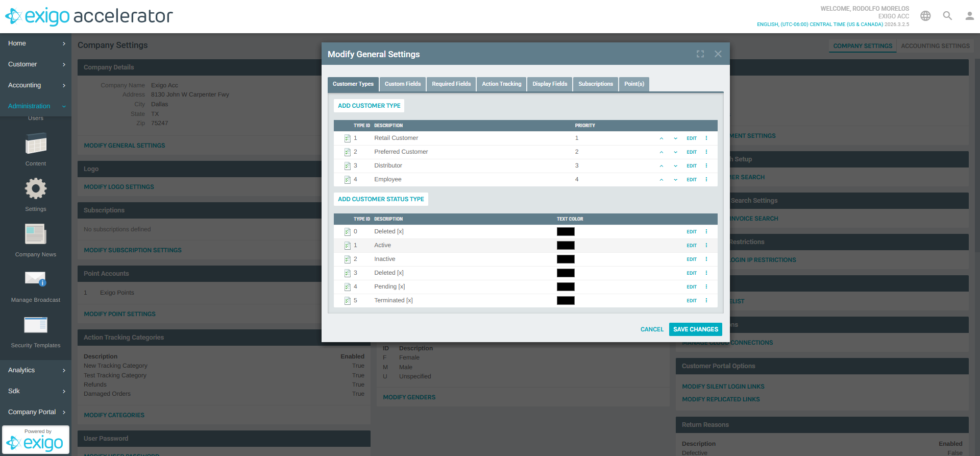The height and width of the screenshot is (456, 980).
Task: Toggle the checkmark icon for Distributor
Action: pyautogui.click(x=348, y=166)
